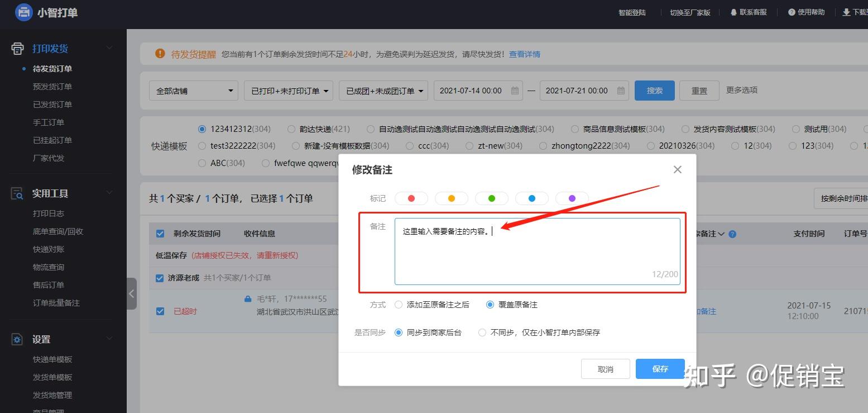The image size is (868, 413).
Task: Click 取消 in the 修改备注 dialog
Action: click(x=606, y=369)
